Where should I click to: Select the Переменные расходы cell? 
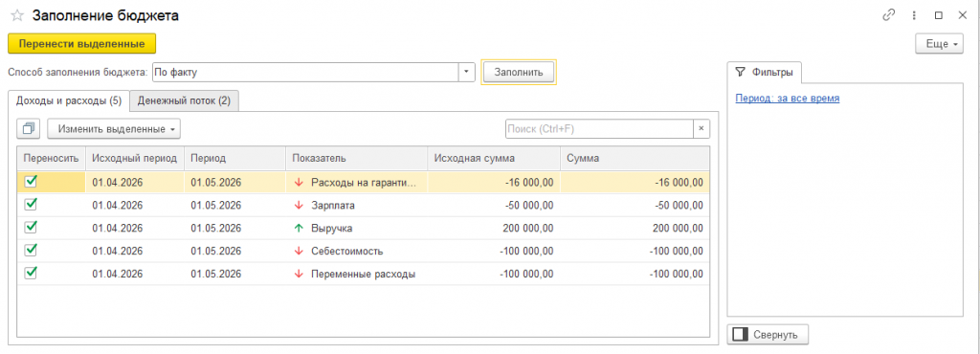[357, 274]
